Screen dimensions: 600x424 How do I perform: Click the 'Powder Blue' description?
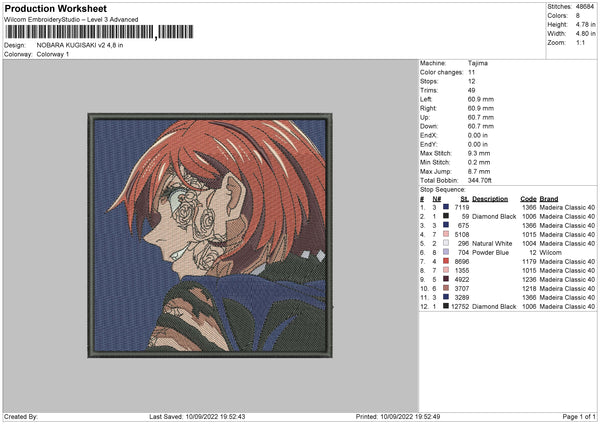[491, 253]
